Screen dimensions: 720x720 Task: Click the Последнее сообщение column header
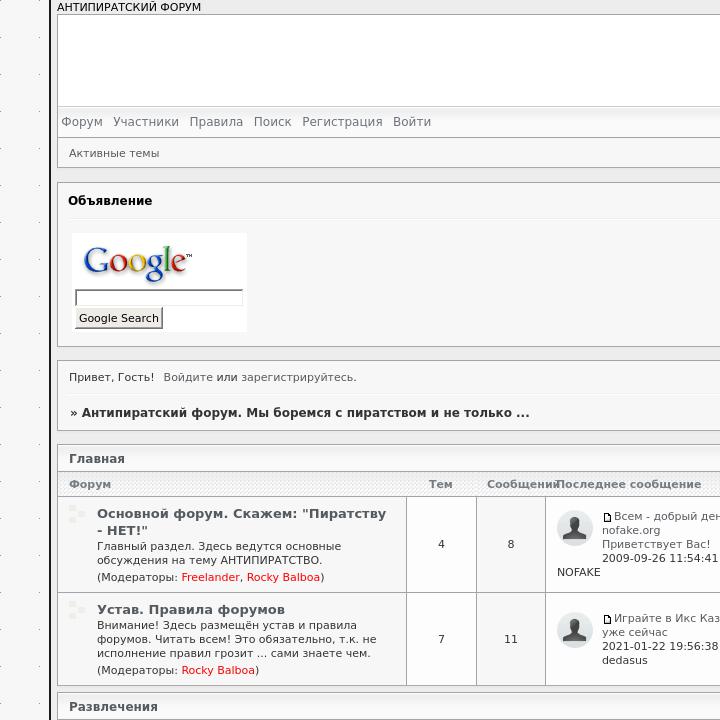pos(629,484)
